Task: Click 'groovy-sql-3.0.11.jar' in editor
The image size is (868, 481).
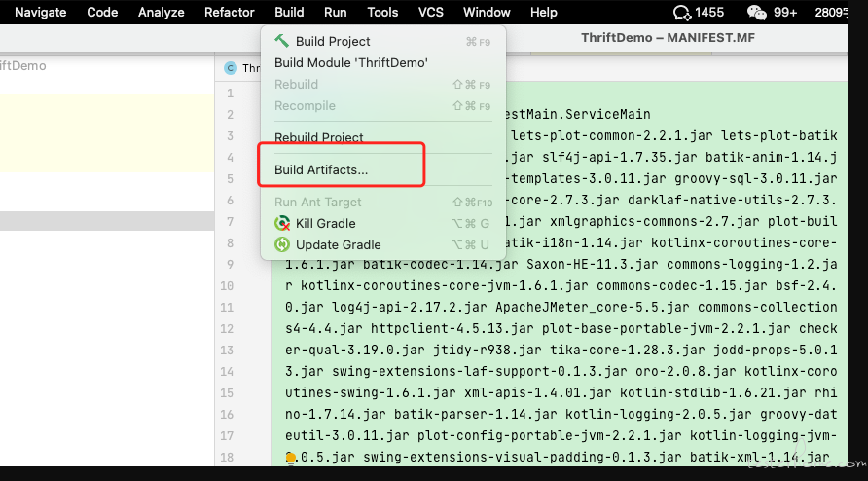Action: click(x=756, y=179)
